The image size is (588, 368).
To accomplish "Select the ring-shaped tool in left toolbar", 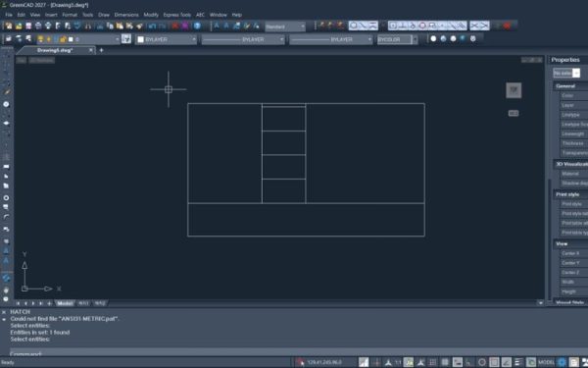I will 7,197.
